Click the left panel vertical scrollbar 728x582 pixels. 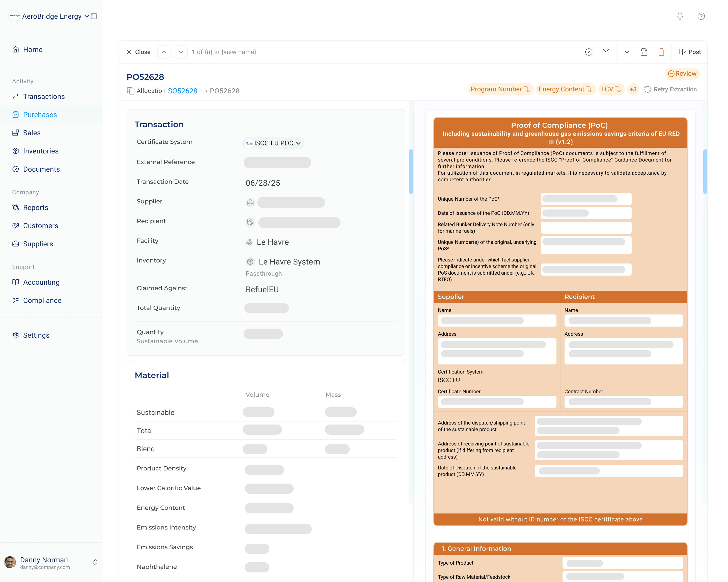411,171
